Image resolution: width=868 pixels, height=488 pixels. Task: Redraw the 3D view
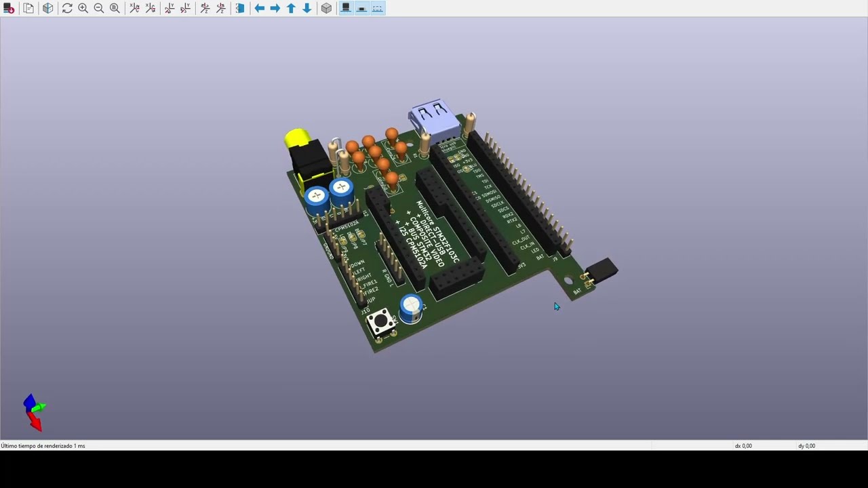(x=67, y=8)
